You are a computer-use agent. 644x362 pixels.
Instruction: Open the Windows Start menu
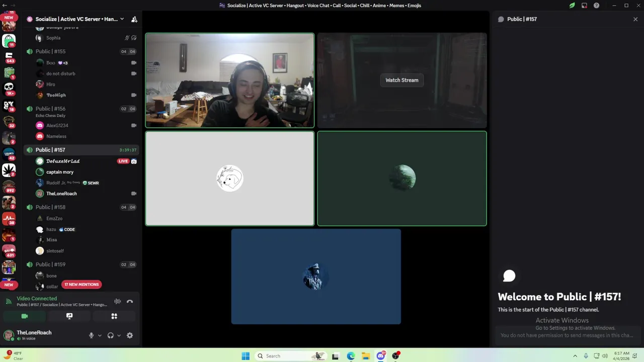tap(246, 356)
